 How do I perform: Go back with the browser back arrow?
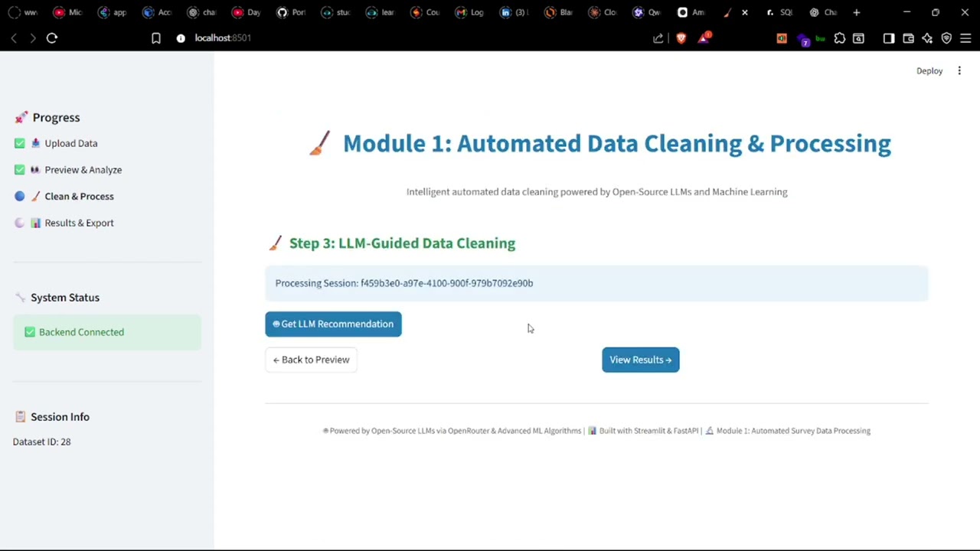click(14, 38)
